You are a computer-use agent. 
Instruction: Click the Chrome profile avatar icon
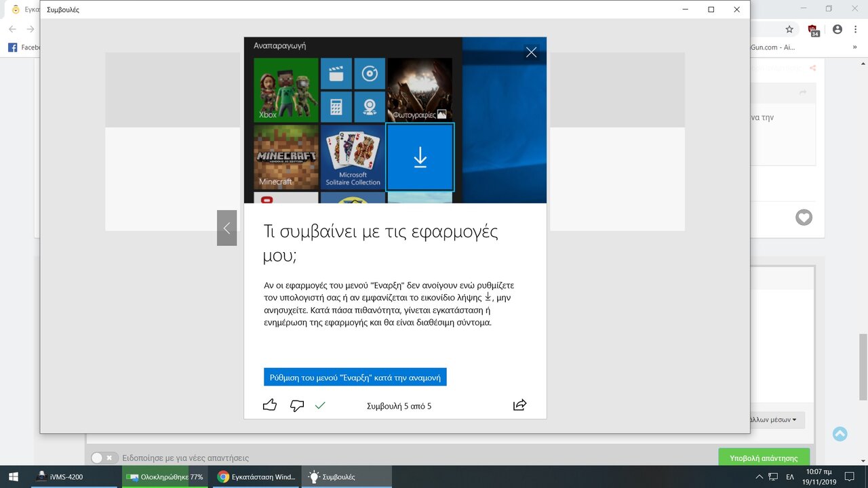click(837, 29)
